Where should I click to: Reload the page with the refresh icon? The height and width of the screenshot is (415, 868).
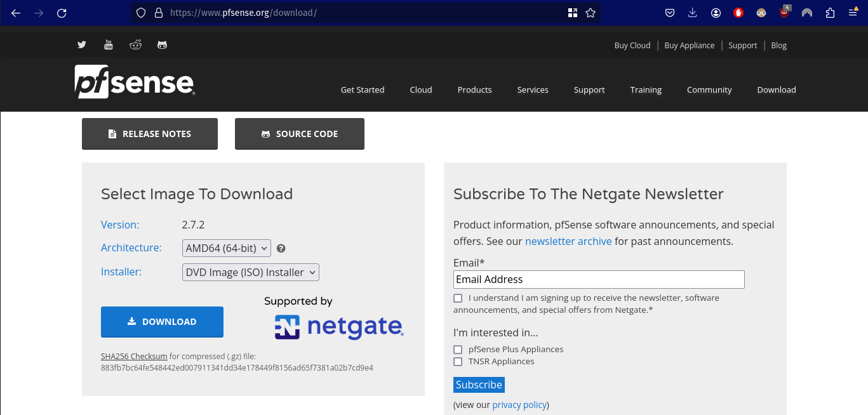62,13
